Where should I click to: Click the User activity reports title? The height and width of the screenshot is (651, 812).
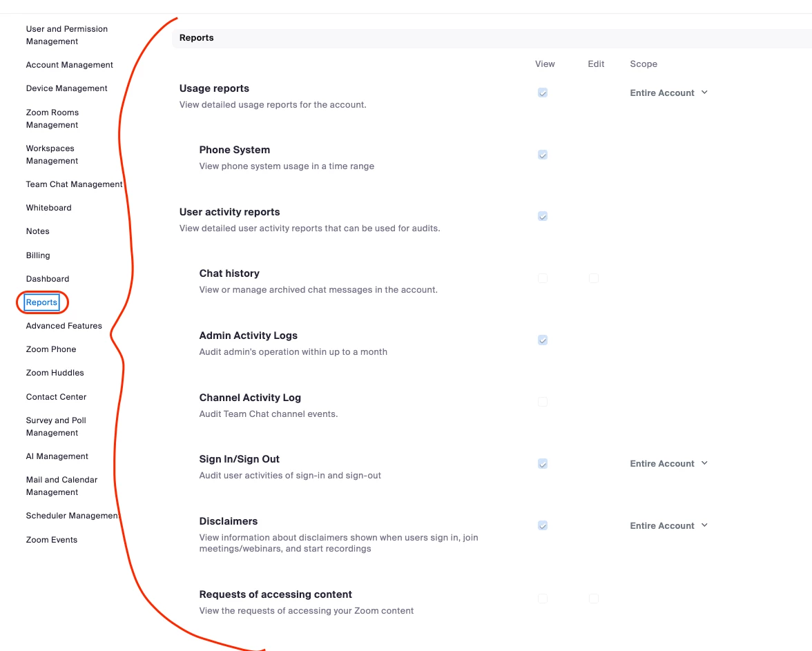pos(229,212)
